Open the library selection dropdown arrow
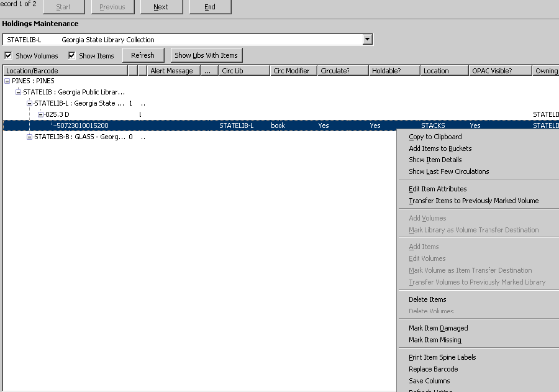This screenshot has height=392, width=559. [x=367, y=40]
